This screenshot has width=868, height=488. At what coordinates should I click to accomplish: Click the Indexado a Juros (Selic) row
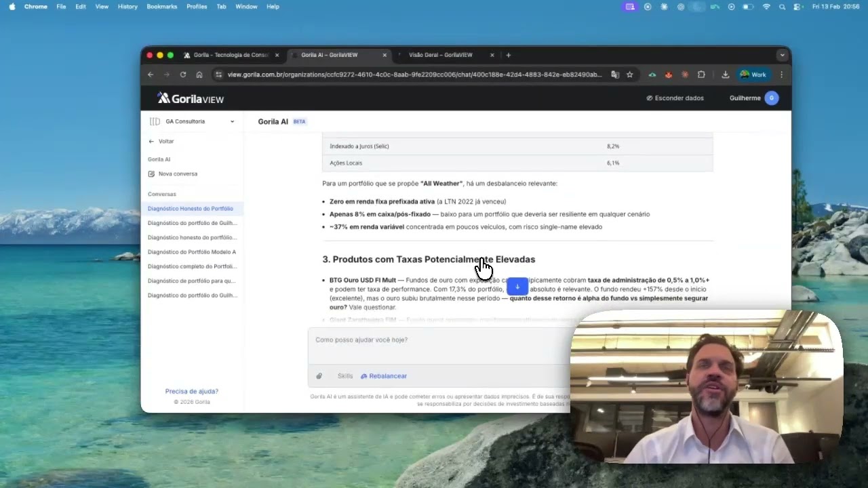click(517, 146)
